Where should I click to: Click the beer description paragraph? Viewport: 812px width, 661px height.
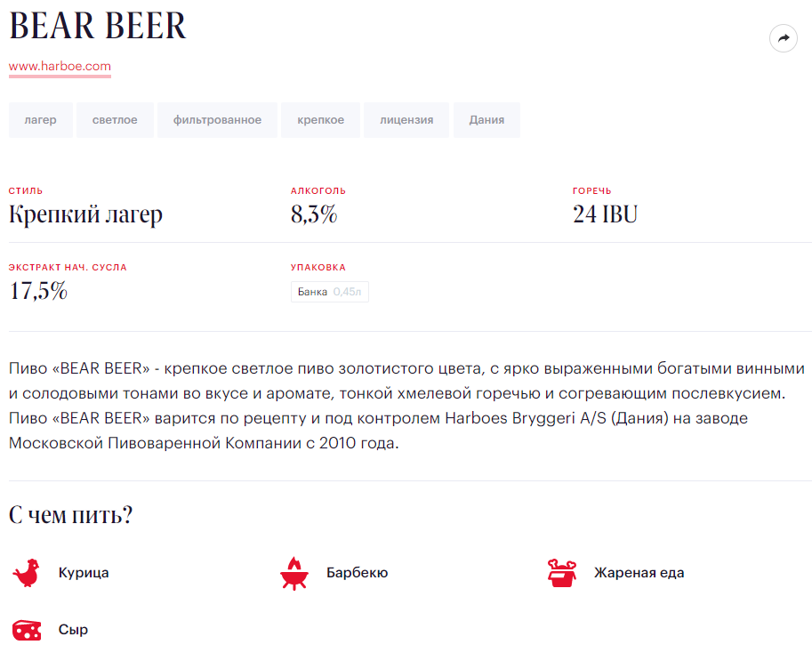click(407, 406)
